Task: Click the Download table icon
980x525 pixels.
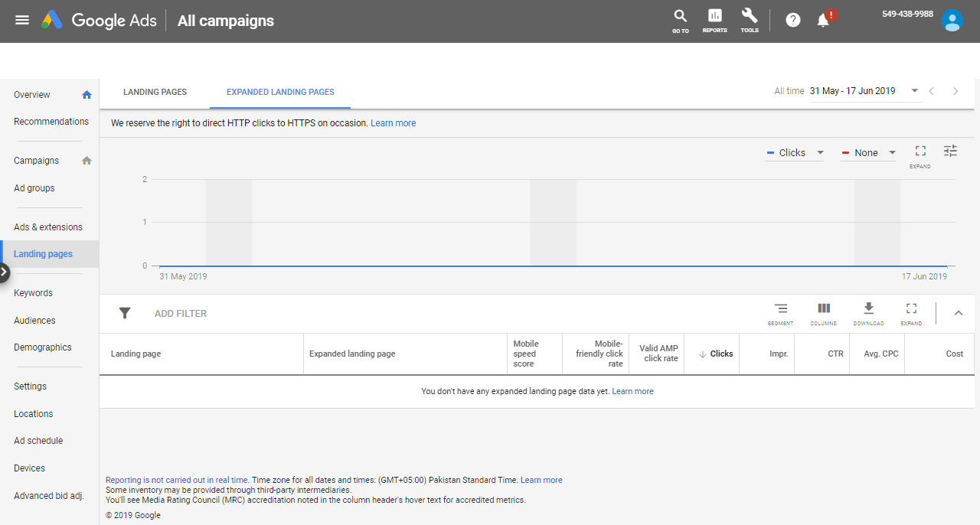Action: tap(868, 312)
